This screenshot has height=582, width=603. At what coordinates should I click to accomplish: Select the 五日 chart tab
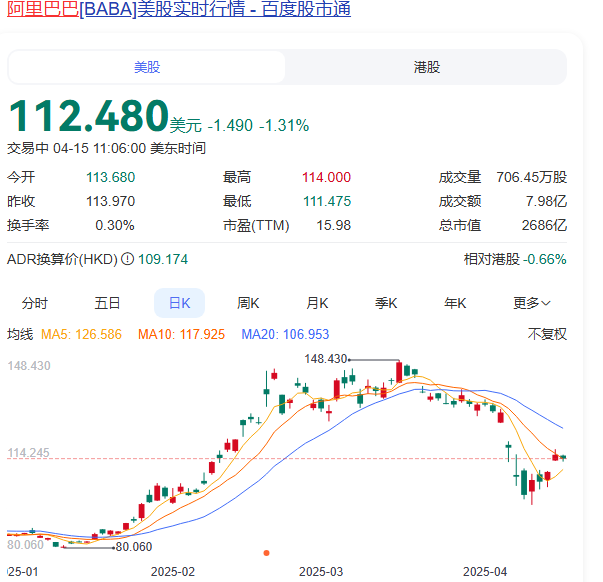point(107,303)
